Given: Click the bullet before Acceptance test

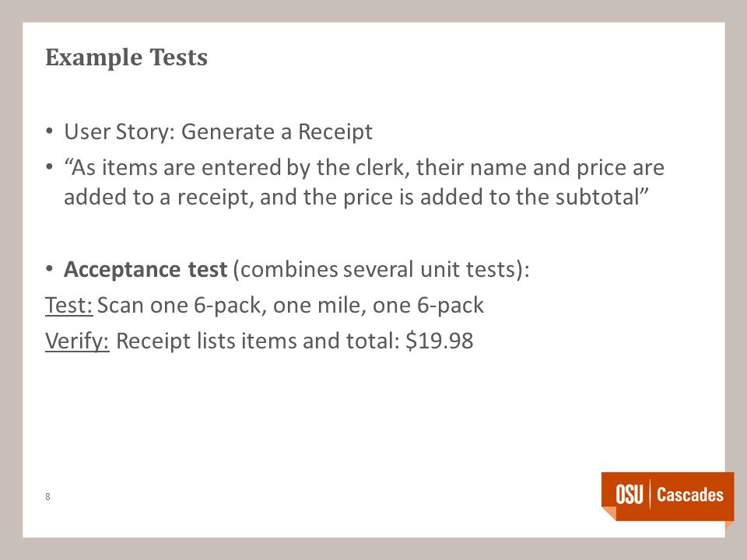Looking at the screenshot, I should [49, 269].
